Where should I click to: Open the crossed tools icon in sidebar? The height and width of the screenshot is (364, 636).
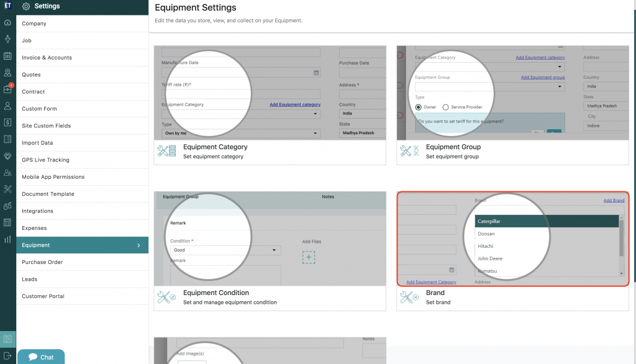pos(7,189)
